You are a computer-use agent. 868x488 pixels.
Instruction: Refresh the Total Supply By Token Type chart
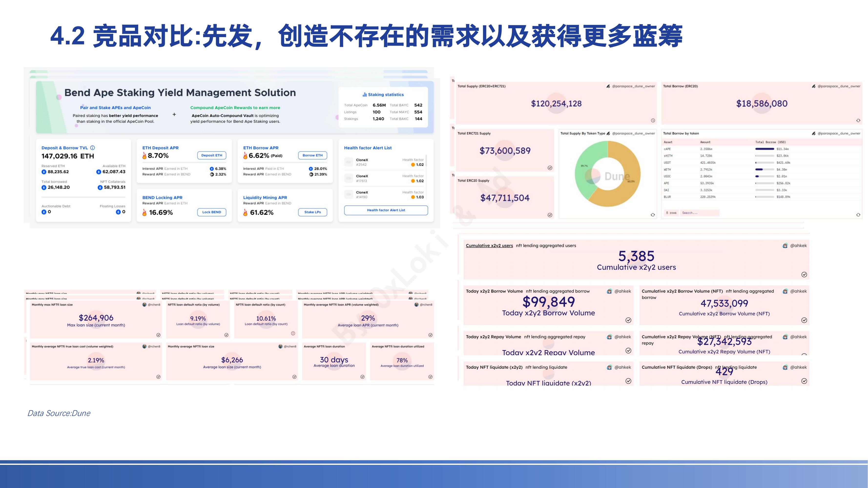click(x=653, y=215)
